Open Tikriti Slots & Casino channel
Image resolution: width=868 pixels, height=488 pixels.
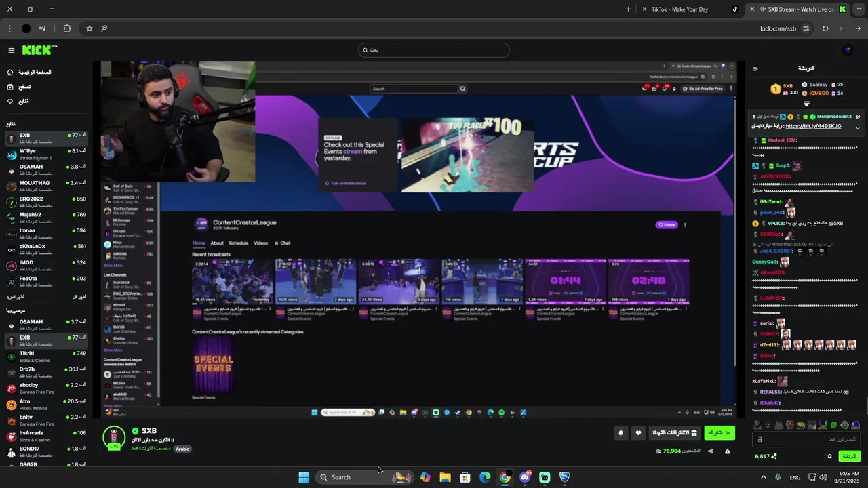[45, 357]
